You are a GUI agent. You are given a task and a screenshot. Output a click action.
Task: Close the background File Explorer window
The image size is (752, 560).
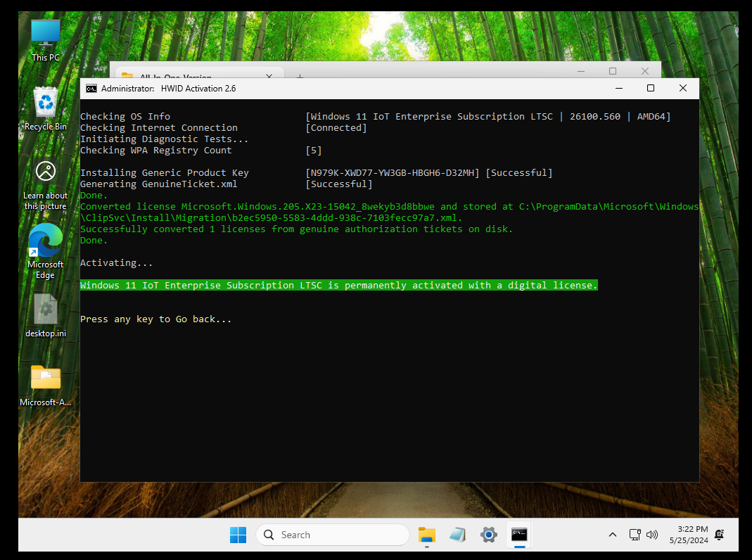tap(645, 71)
